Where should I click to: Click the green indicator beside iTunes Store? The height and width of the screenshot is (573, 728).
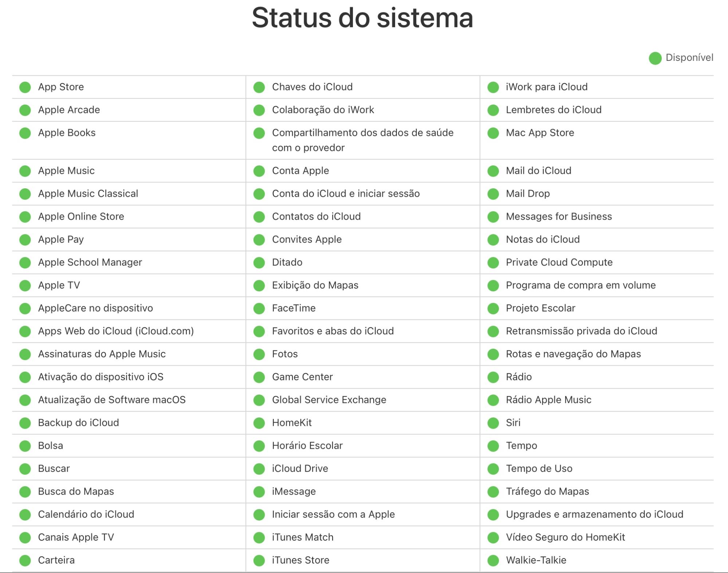tap(259, 560)
